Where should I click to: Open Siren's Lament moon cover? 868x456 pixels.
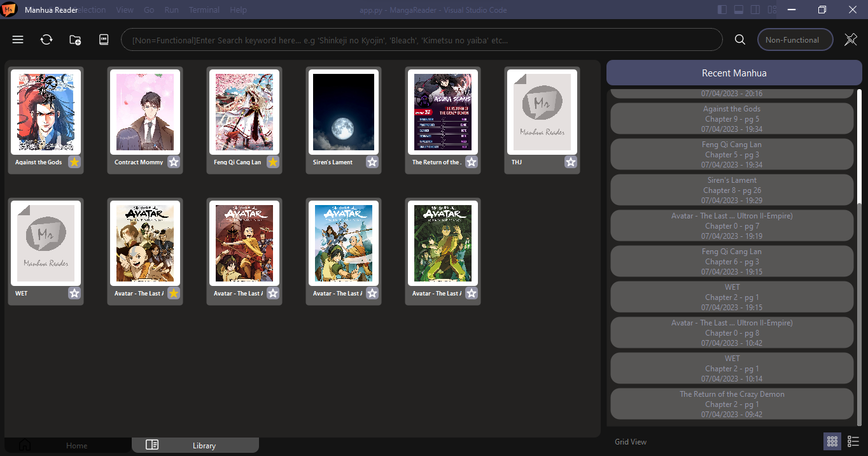[x=344, y=112]
